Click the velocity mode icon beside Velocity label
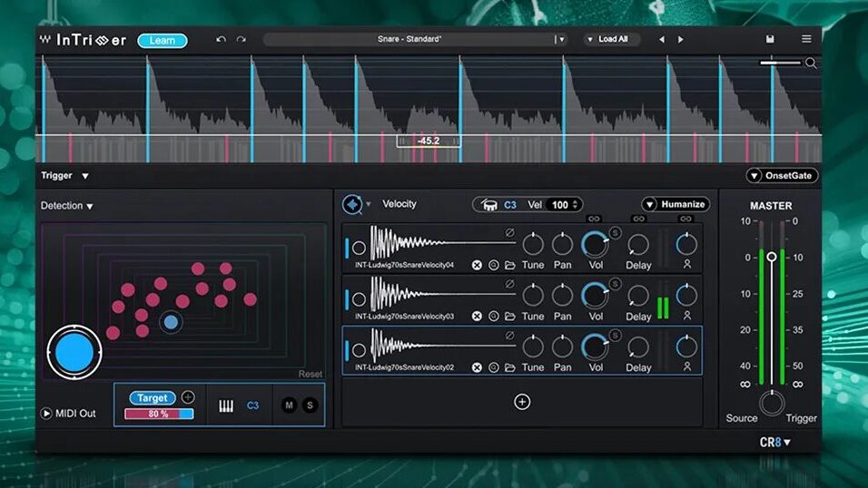Image resolution: width=868 pixels, height=488 pixels. point(352,204)
